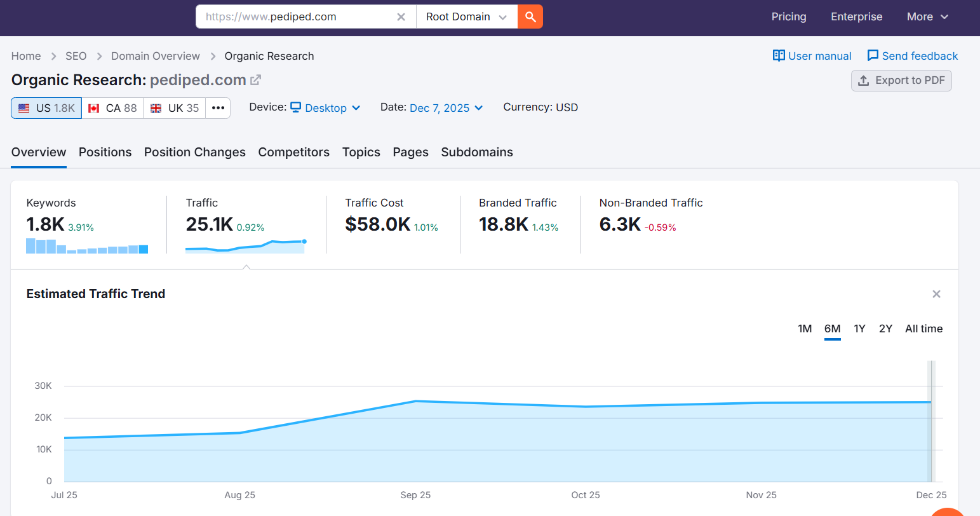This screenshot has width=980, height=516.
Task: Open the Device Desktop dropdown
Action: [325, 108]
